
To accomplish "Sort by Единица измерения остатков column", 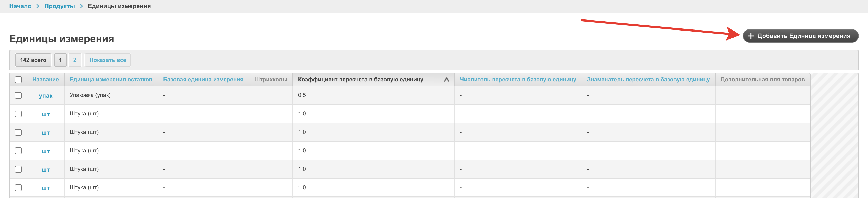I will [111, 80].
